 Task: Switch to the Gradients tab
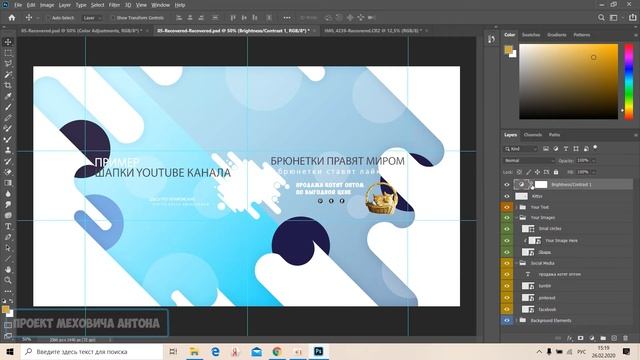(557, 35)
